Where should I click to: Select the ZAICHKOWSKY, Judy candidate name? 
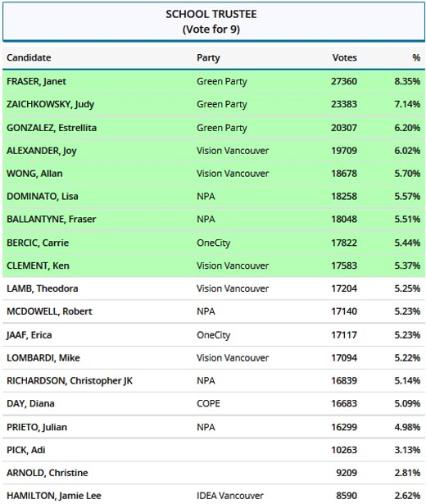[x=51, y=104]
